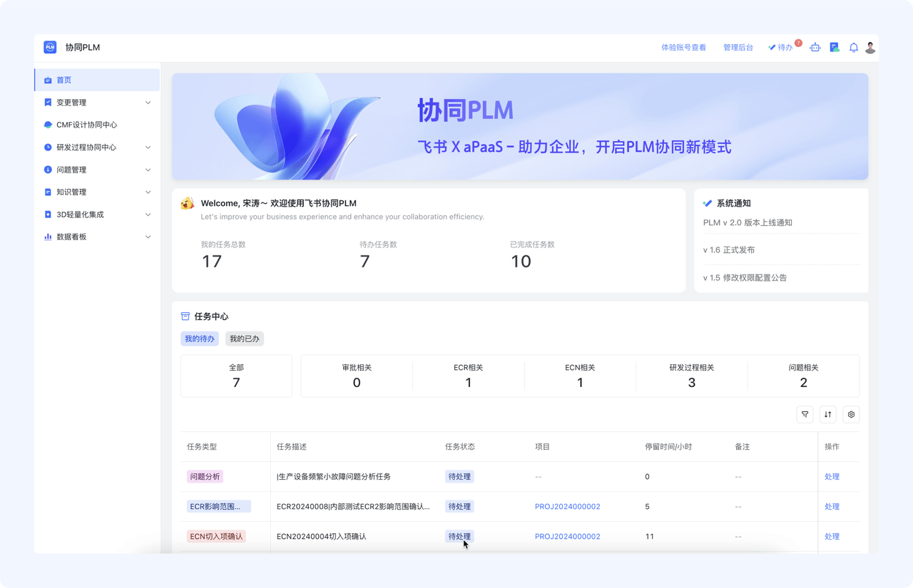Select the ECR相关 category

[x=469, y=376]
